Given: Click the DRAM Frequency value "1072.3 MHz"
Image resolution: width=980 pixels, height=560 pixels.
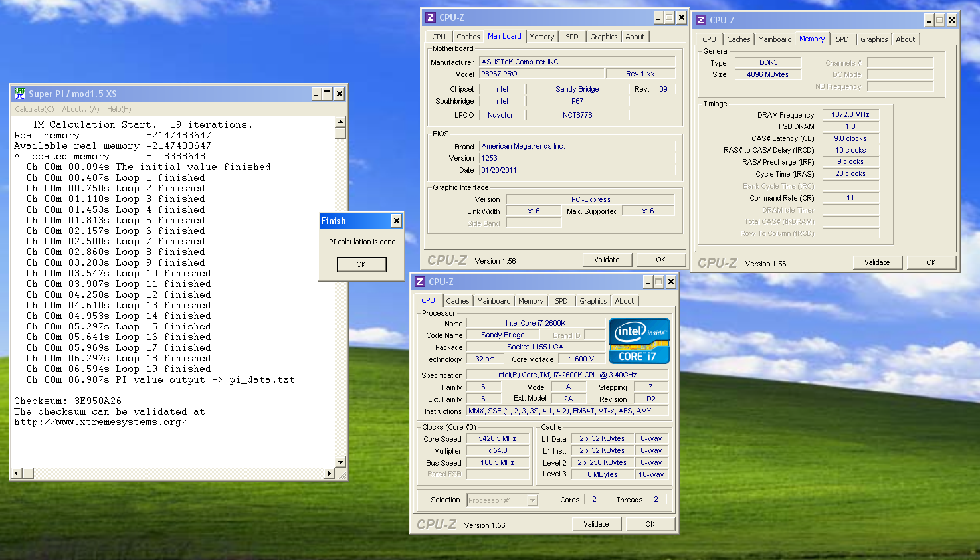Looking at the screenshot, I should 850,114.
